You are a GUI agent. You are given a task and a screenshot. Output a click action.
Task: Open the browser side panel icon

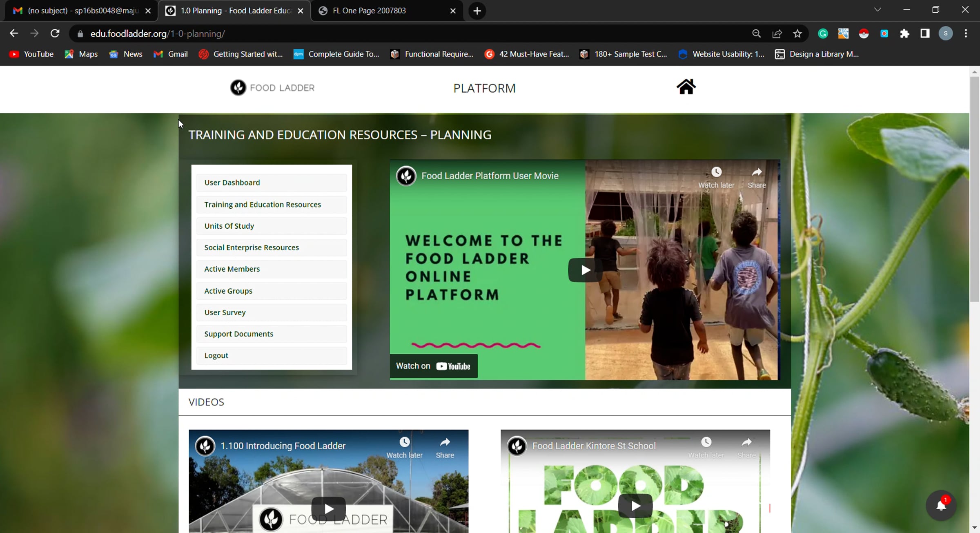point(925,33)
